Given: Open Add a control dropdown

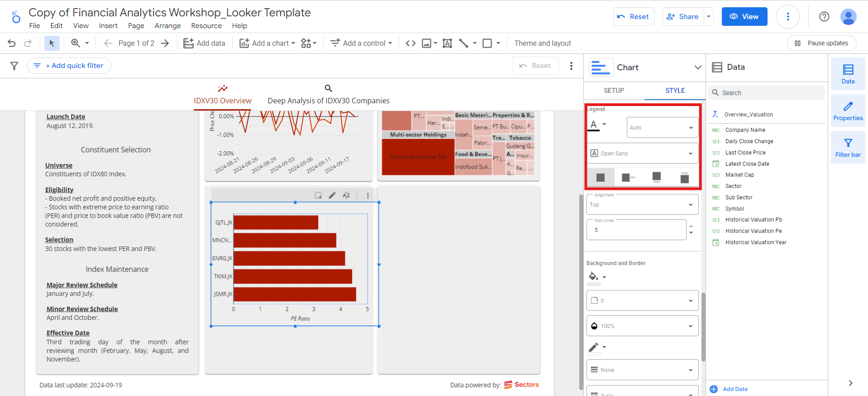Looking at the screenshot, I should (x=361, y=43).
